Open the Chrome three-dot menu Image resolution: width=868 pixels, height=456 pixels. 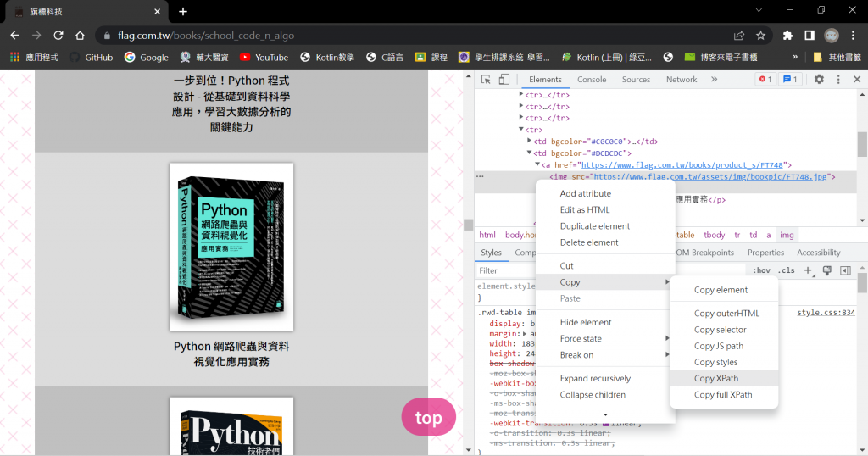click(853, 36)
